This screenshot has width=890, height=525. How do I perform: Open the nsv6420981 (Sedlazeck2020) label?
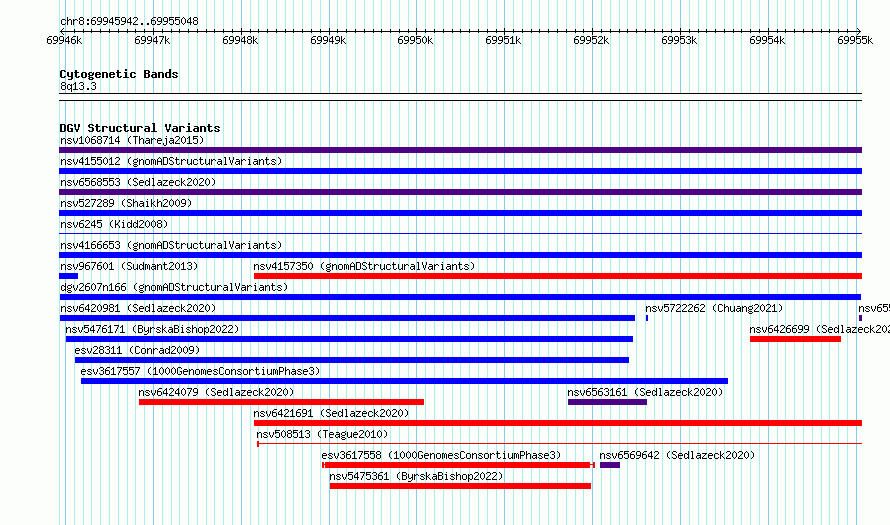(138, 308)
